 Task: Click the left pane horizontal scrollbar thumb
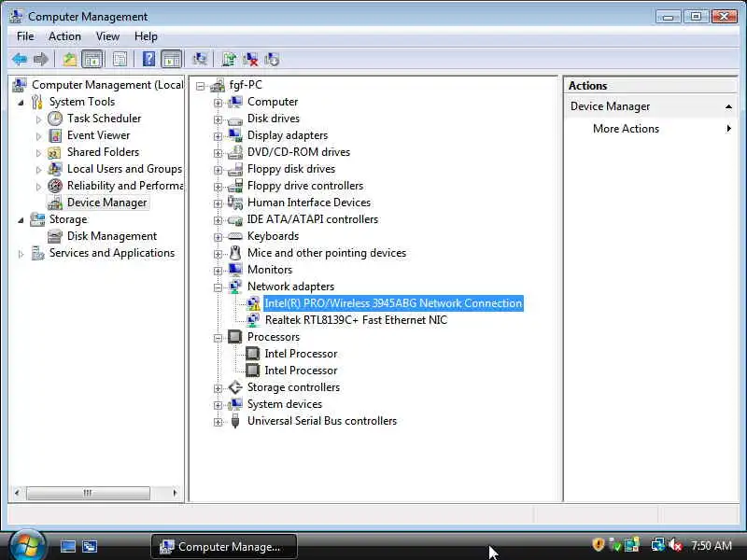[x=88, y=493]
